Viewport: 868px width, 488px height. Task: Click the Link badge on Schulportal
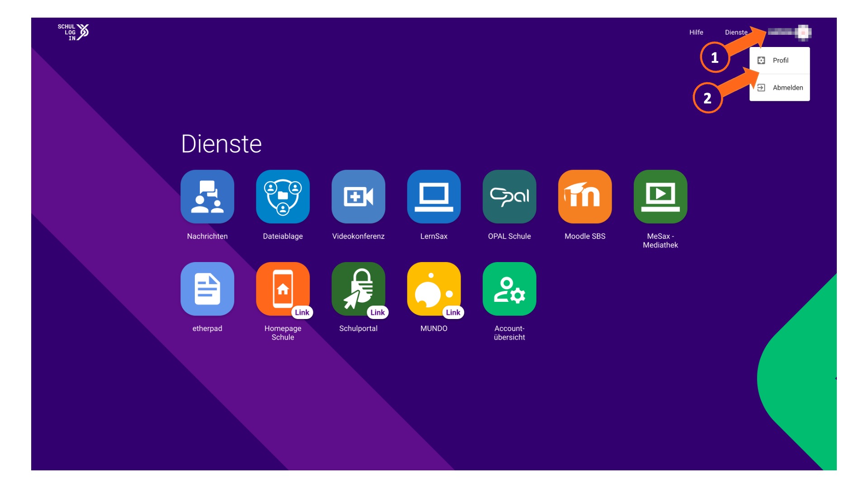[x=377, y=312]
